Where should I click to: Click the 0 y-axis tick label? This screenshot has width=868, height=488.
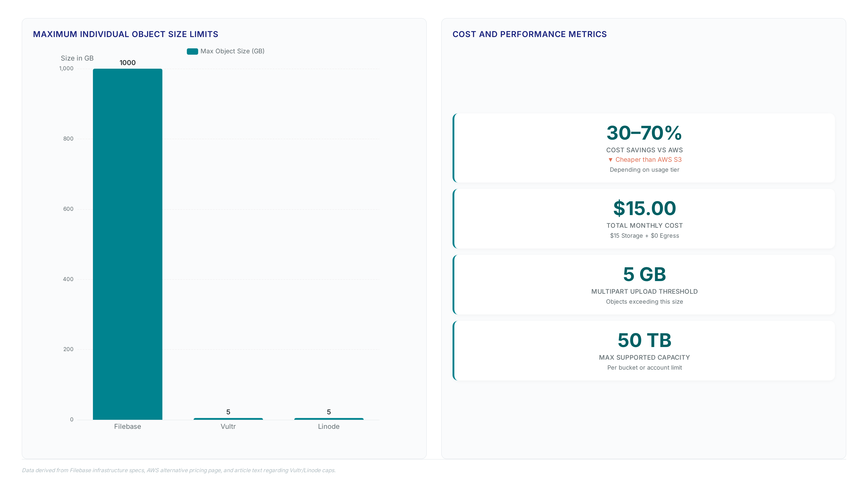[x=72, y=420]
